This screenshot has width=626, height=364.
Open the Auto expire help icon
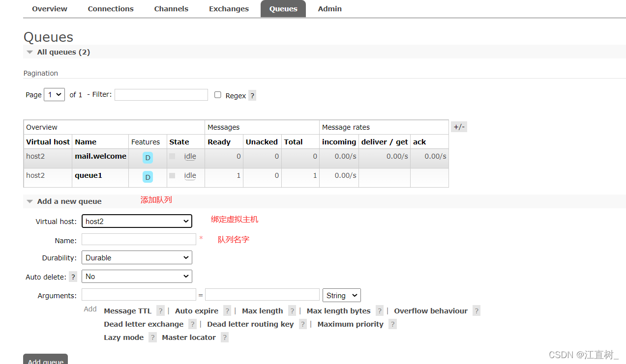[227, 310]
